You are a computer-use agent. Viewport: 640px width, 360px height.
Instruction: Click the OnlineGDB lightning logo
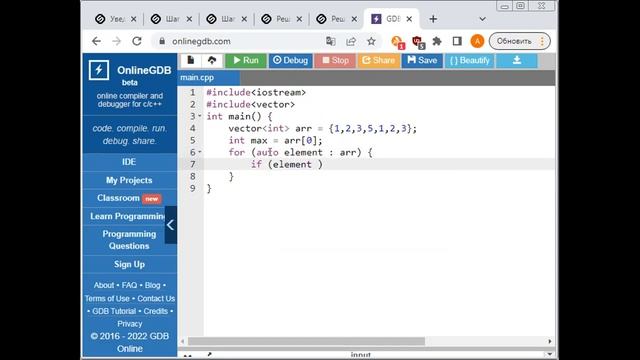99,70
